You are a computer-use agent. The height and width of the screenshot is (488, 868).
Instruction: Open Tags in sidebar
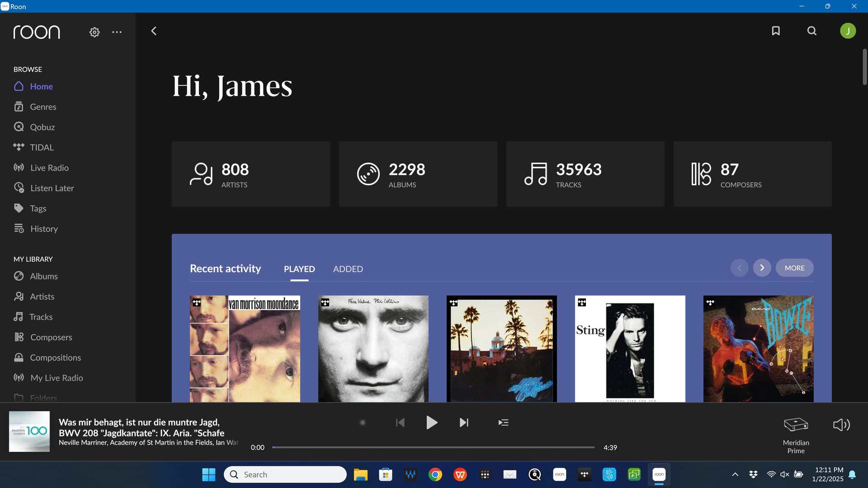[30, 208]
